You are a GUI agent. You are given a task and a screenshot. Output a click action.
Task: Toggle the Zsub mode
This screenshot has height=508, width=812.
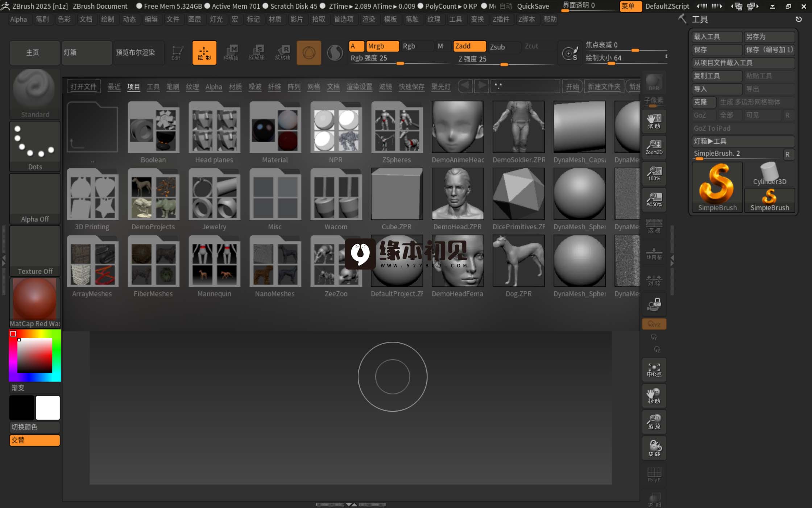[x=504, y=47]
